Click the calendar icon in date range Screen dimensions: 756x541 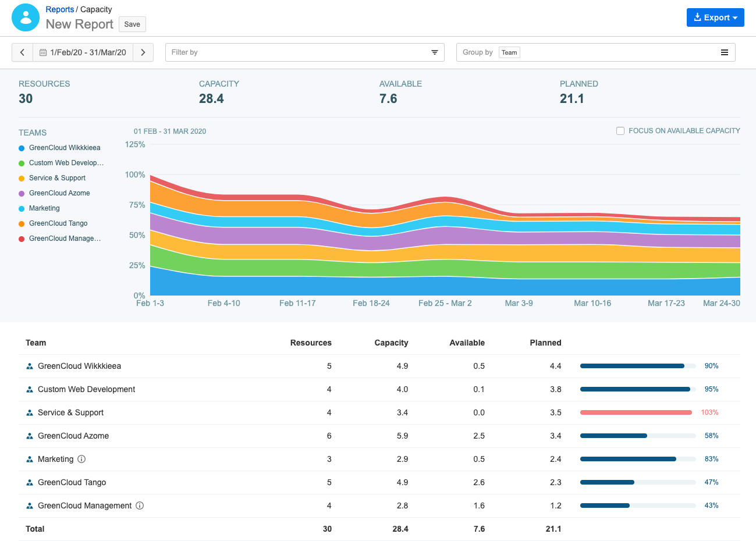pyautogui.click(x=43, y=52)
